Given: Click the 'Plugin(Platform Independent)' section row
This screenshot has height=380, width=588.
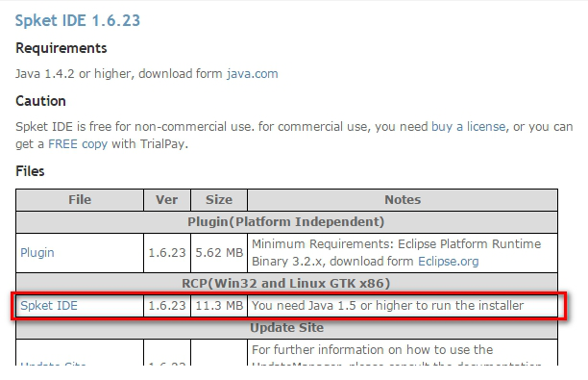Looking at the screenshot, I should (286, 222).
